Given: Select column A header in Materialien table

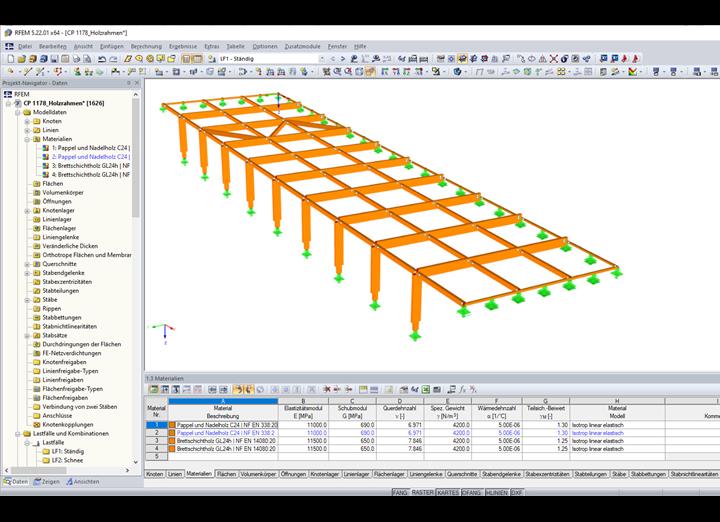Looking at the screenshot, I should pos(223,401).
